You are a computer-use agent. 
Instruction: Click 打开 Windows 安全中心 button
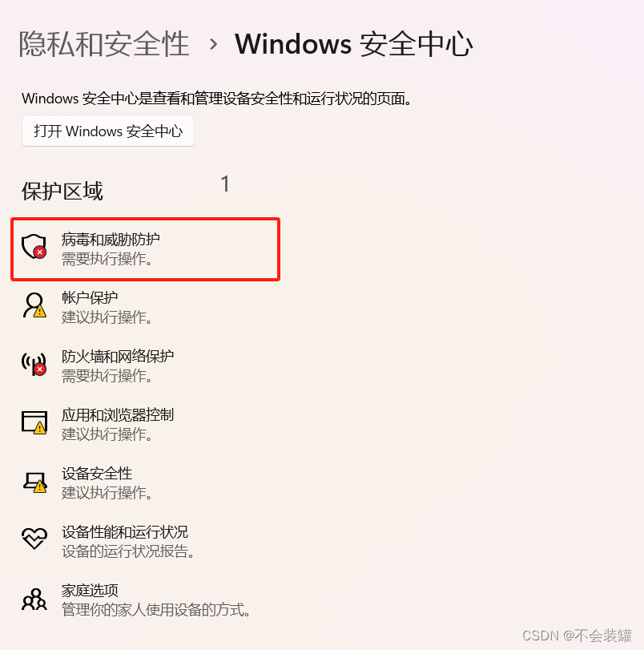[108, 131]
